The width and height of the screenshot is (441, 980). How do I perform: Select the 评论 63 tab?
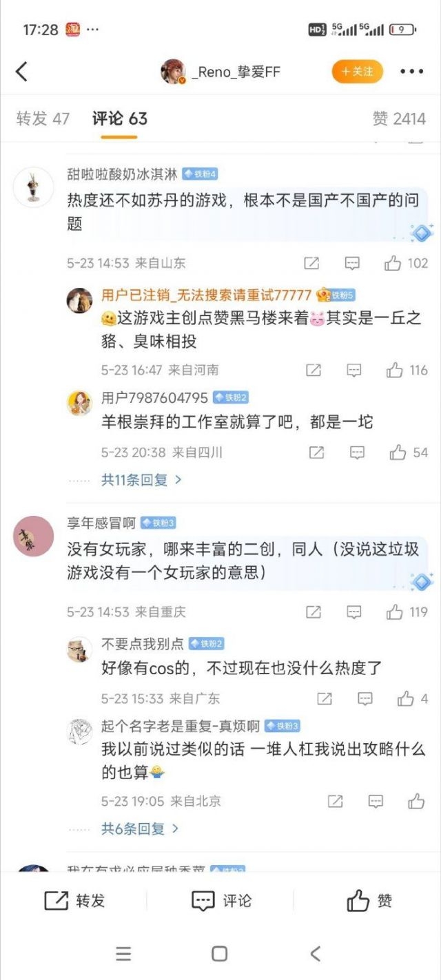point(120,118)
